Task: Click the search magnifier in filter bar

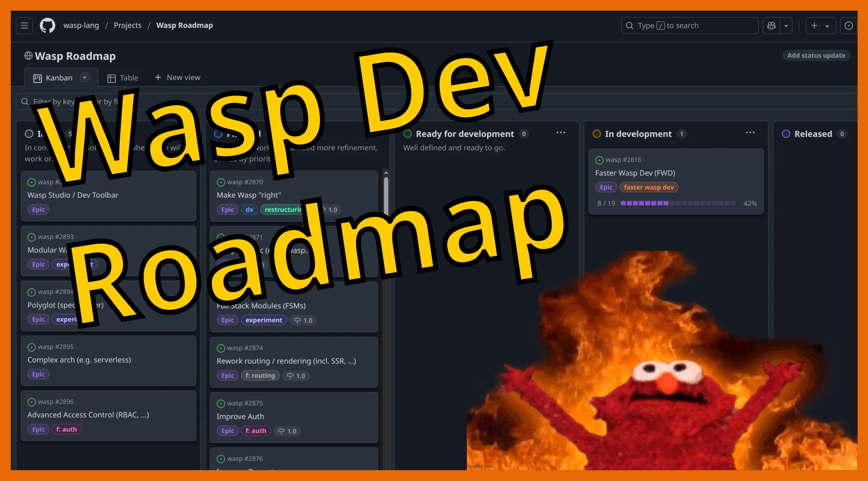Action: point(25,102)
